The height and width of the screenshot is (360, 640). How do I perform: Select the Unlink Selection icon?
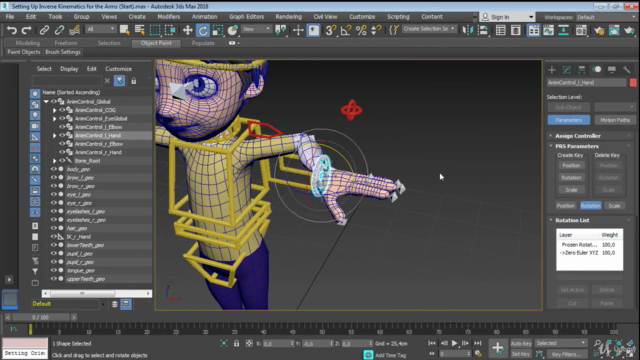pos(59,30)
